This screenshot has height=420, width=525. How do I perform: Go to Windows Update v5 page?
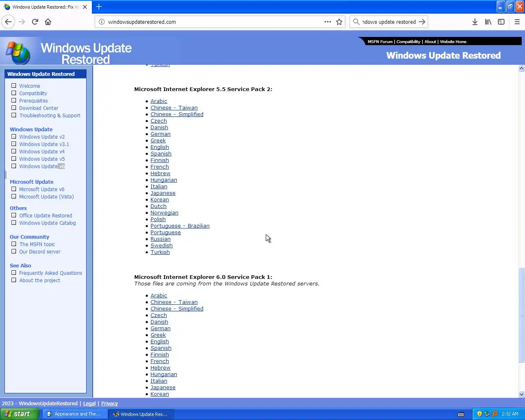click(x=42, y=159)
